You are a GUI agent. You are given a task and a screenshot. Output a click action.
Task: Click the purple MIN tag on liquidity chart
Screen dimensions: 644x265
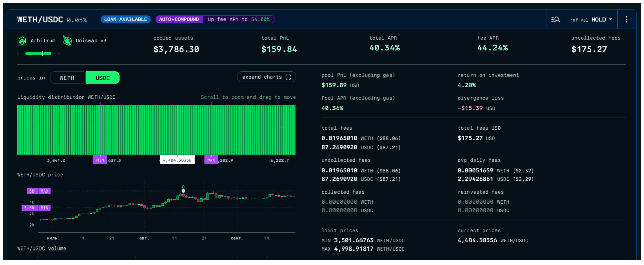100,160
